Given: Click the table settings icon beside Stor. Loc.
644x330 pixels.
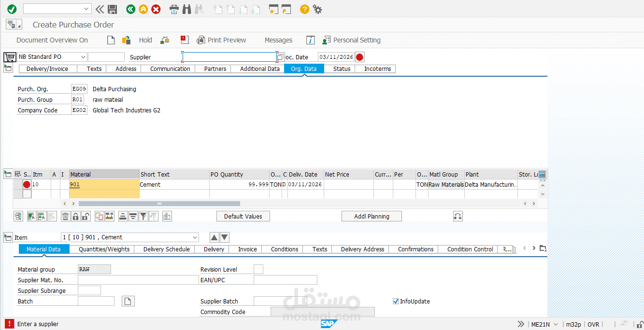Looking at the screenshot, I should point(542,174).
